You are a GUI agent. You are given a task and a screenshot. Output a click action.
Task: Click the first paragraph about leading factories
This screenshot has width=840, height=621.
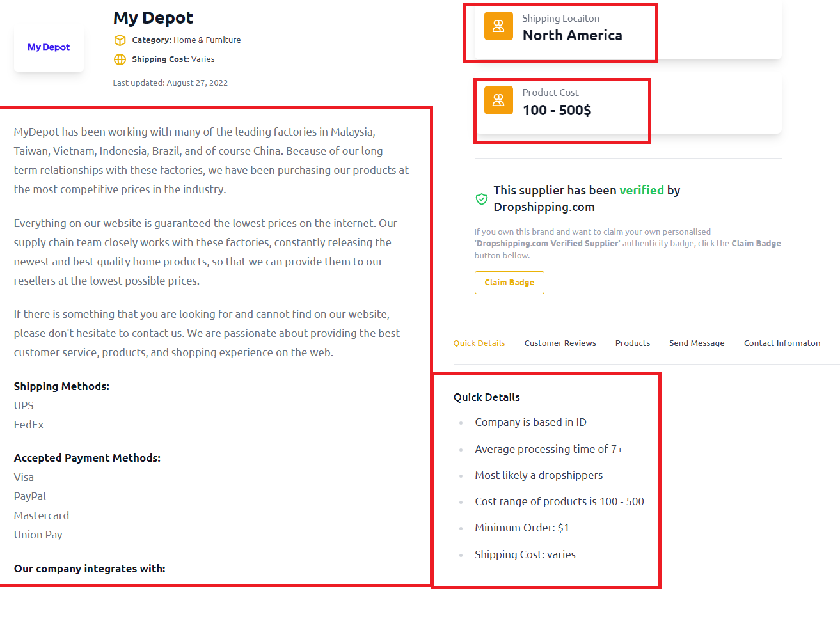(x=212, y=161)
